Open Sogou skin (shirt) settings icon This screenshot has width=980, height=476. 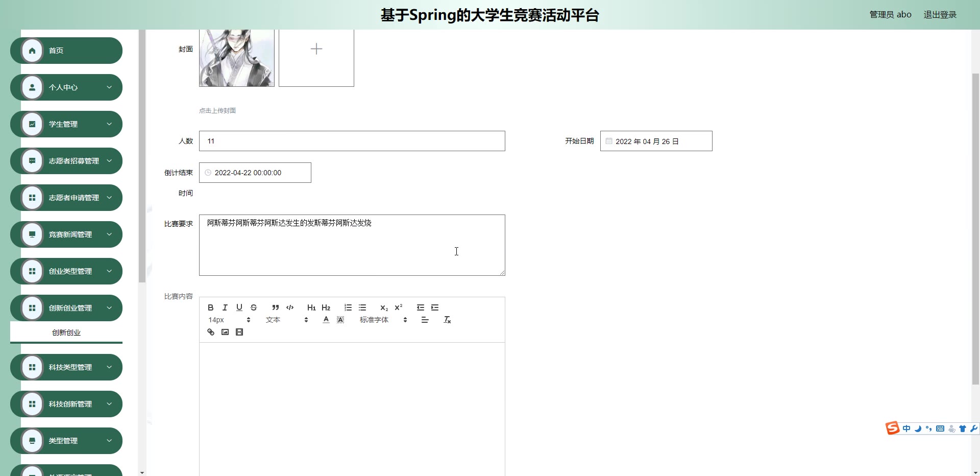pyautogui.click(x=963, y=429)
